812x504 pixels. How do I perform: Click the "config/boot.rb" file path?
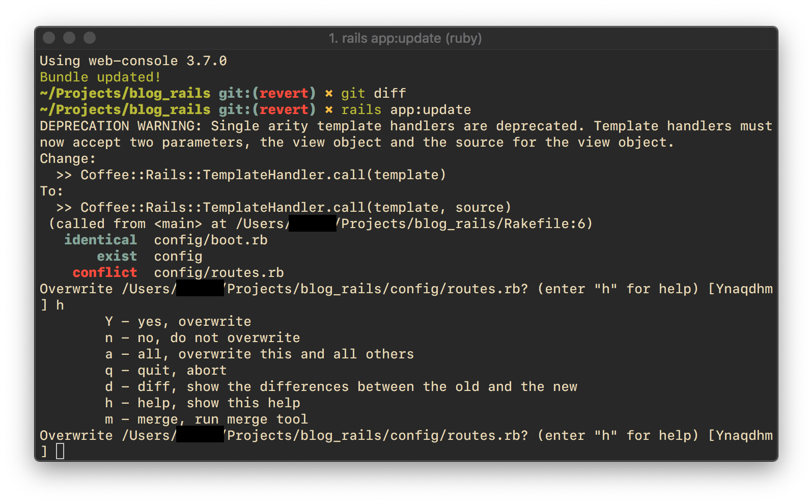click(211, 240)
